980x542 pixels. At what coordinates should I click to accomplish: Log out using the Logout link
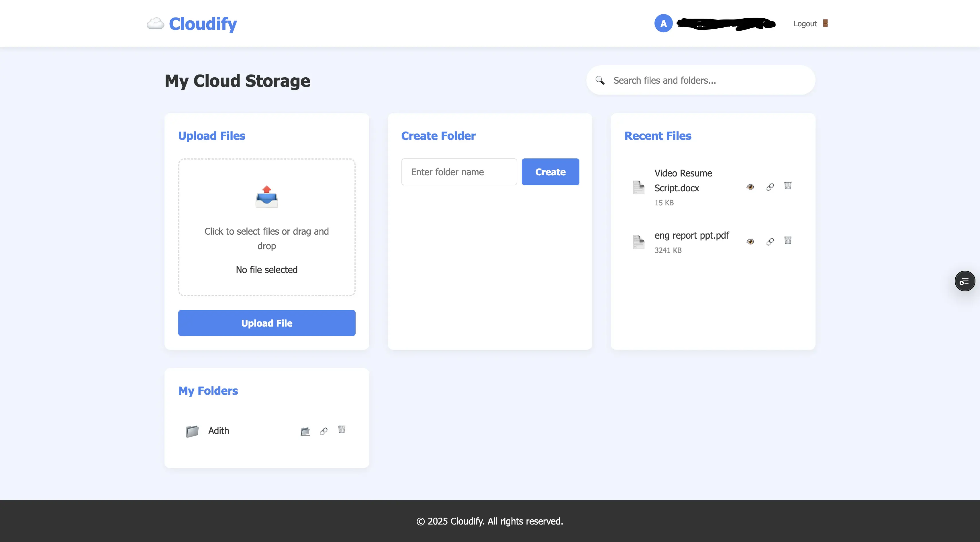pyautogui.click(x=811, y=23)
